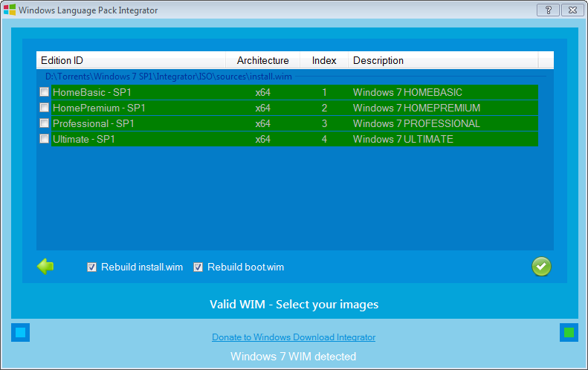Click x64 cell in HomeBasic row
This screenshot has height=370, width=588.
click(263, 92)
